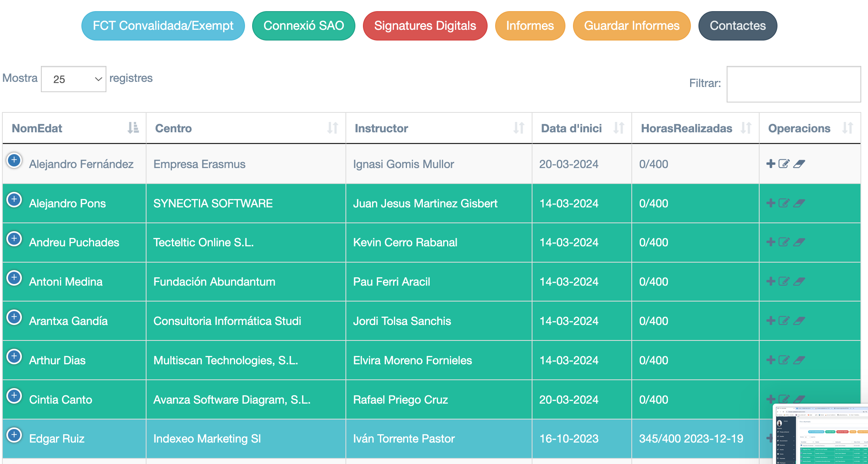Open the Informes option
Image resolution: width=868 pixels, height=464 pixels.
530,26
